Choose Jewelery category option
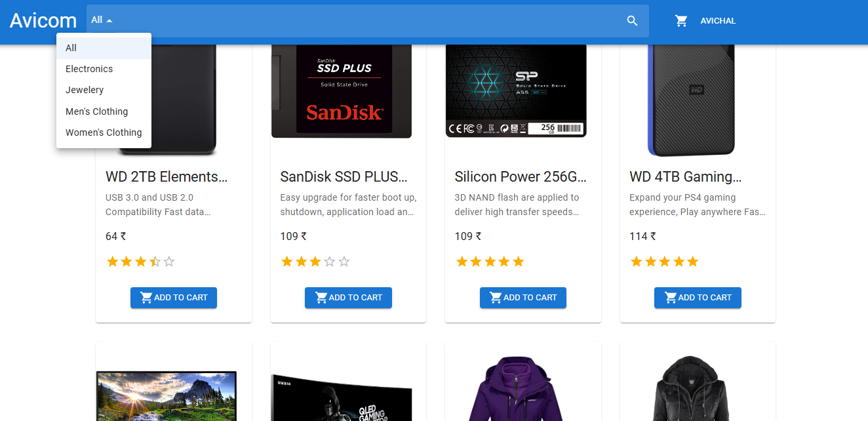The width and height of the screenshot is (868, 421). click(104, 90)
